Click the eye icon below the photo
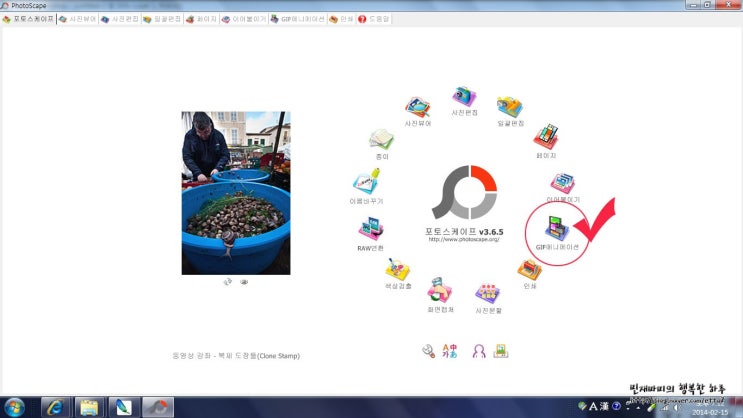The width and height of the screenshot is (743, 418). (x=244, y=282)
